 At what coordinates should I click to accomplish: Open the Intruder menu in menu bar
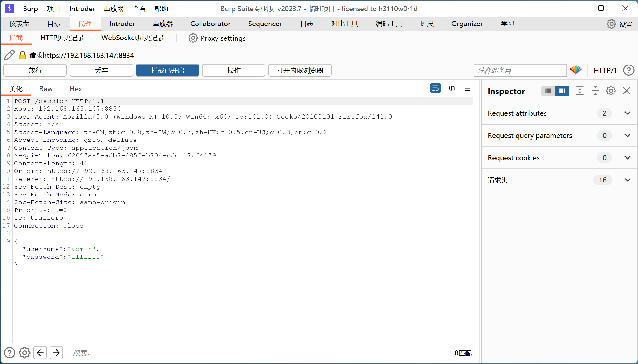(x=82, y=9)
